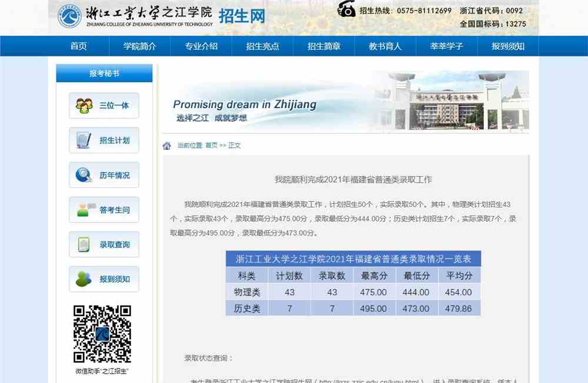
Task: Click the 历年情况 sidebar button label
Action: pyautogui.click(x=115, y=176)
